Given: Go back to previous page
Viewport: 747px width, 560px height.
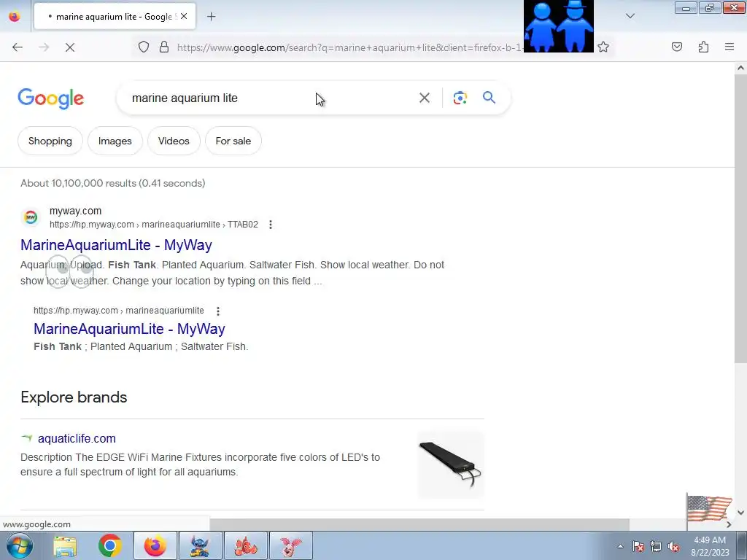Looking at the screenshot, I should coord(18,47).
